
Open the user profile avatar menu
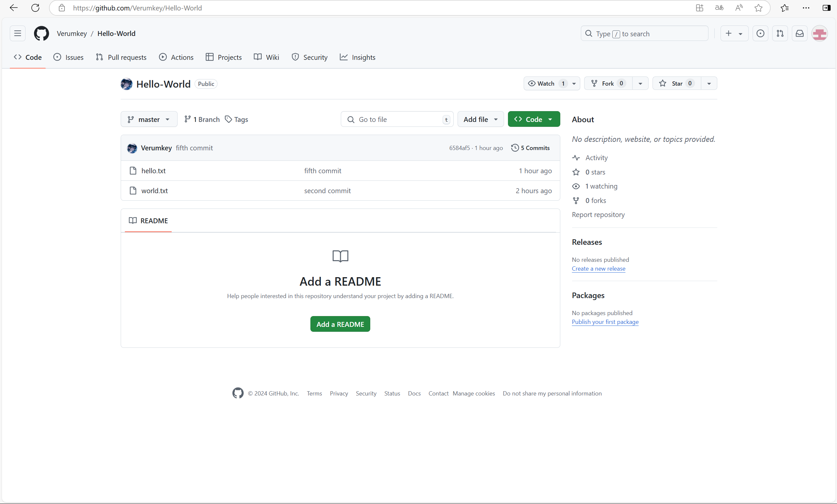coord(820,34)
